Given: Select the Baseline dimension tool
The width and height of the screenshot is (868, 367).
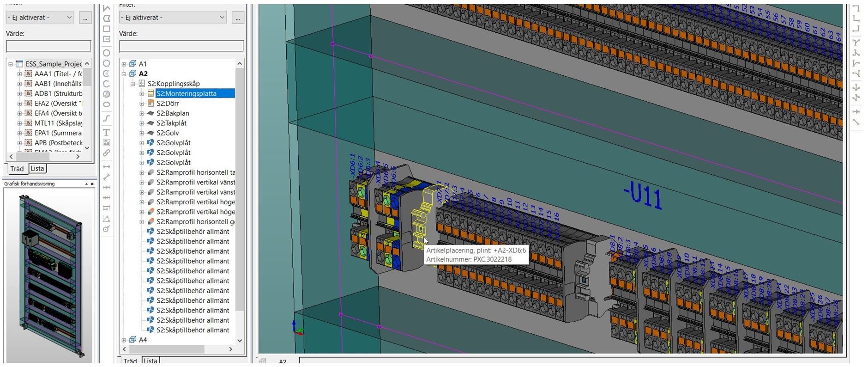Looking at the screenshot, I should point(107,208).
